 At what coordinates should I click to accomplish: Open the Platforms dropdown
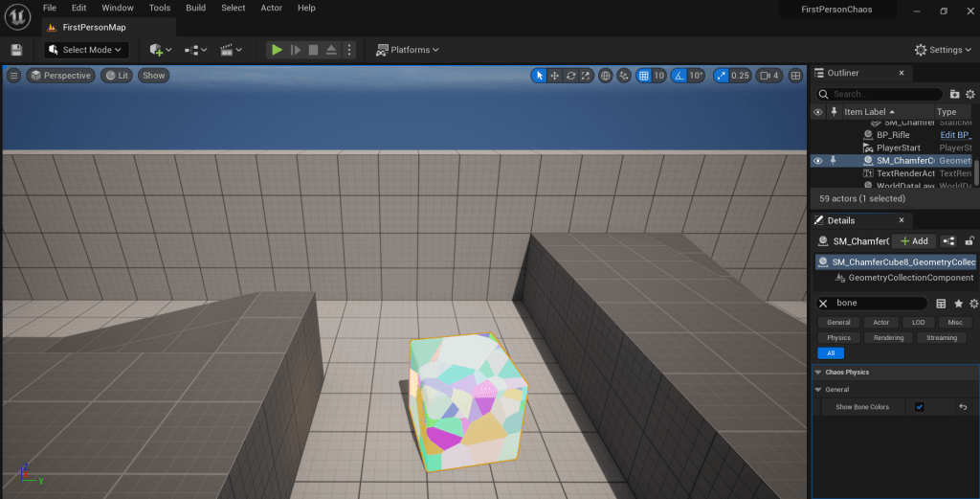(x=408, y=50)
